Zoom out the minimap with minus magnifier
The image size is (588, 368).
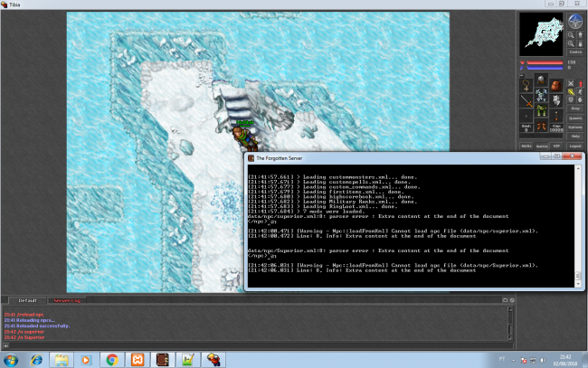[x=571, y=35]
